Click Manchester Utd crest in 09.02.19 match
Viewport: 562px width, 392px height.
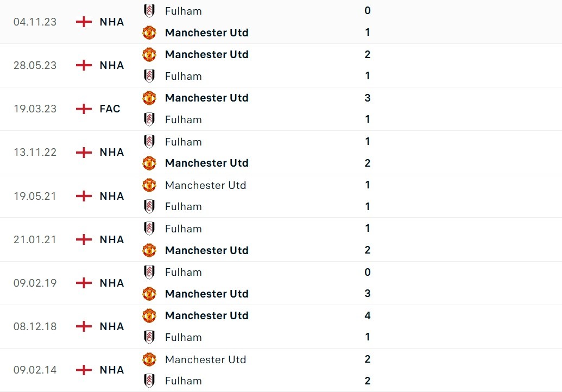[x=149, y=294]
